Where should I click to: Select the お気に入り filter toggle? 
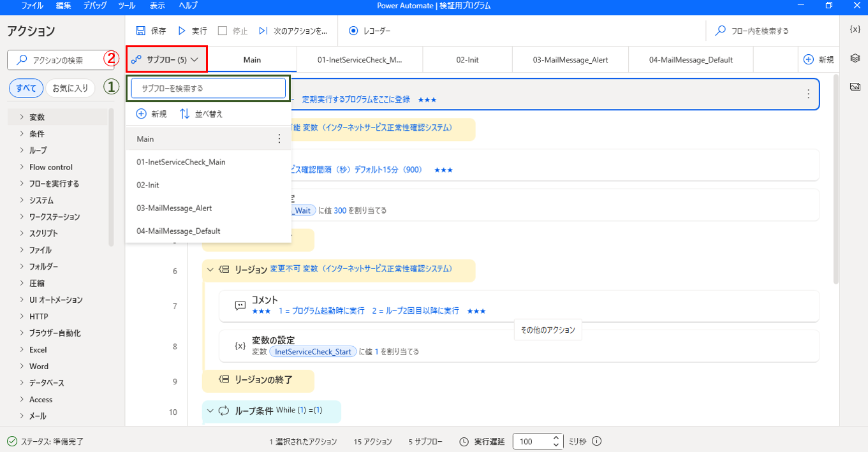pos(70,88)
